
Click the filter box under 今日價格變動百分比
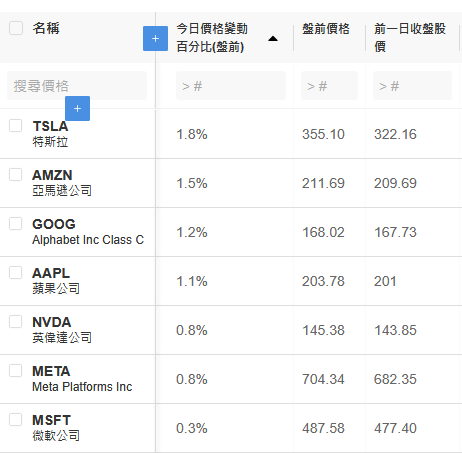[x=231, y=86]
